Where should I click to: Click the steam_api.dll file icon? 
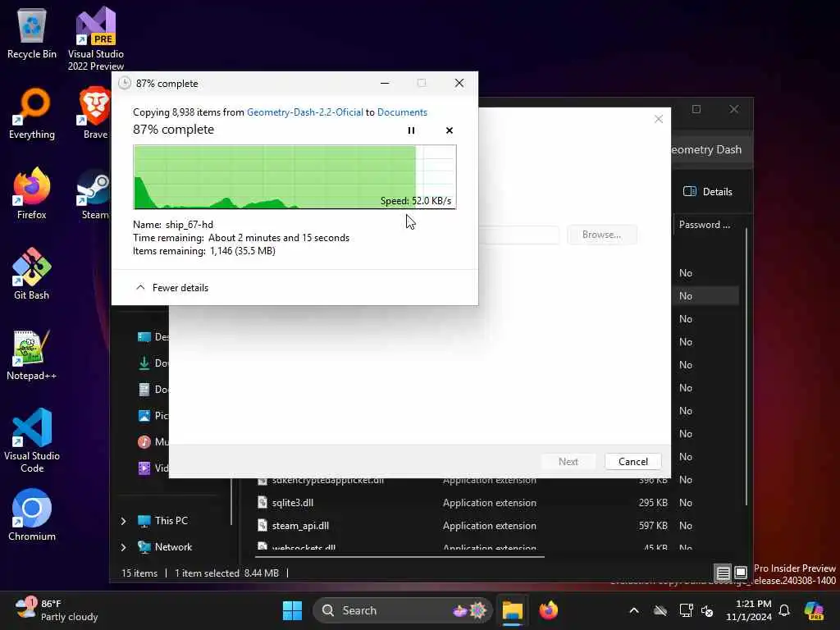262,526
